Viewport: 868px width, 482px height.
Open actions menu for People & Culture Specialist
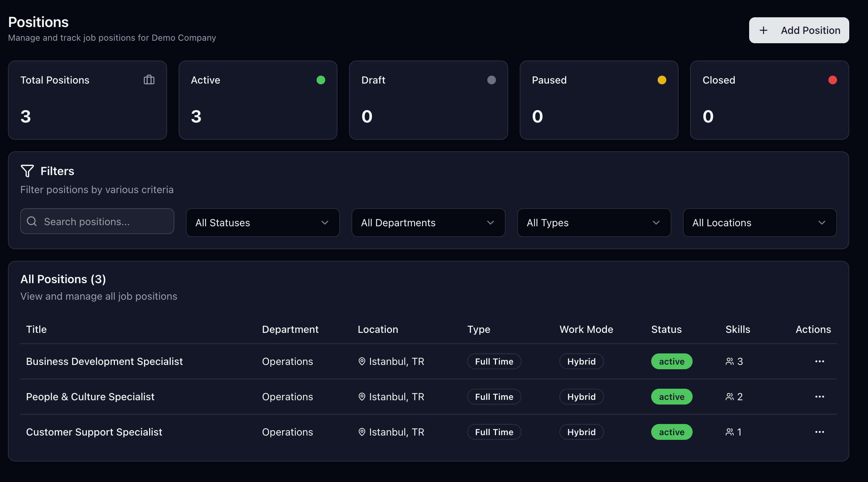[x=819, y=397]
